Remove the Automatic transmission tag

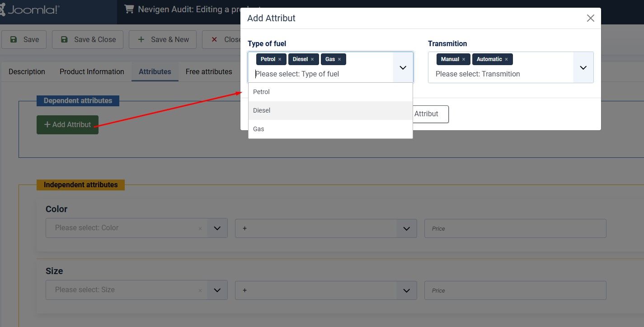506,59
